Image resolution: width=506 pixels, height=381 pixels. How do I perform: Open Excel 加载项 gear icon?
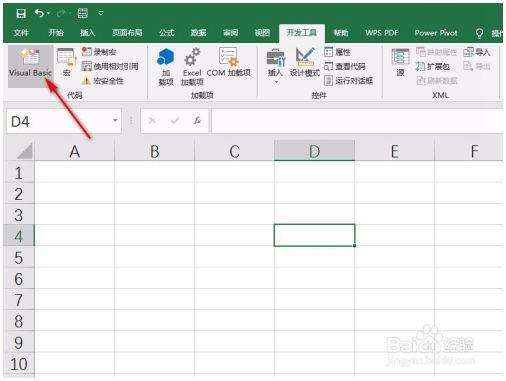click(x=192, y=66)
